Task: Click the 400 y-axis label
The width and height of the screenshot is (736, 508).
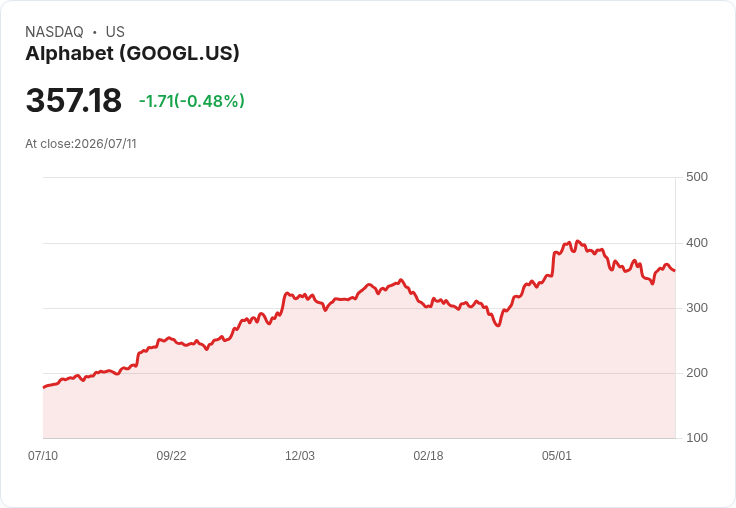Action: (697, 243)
